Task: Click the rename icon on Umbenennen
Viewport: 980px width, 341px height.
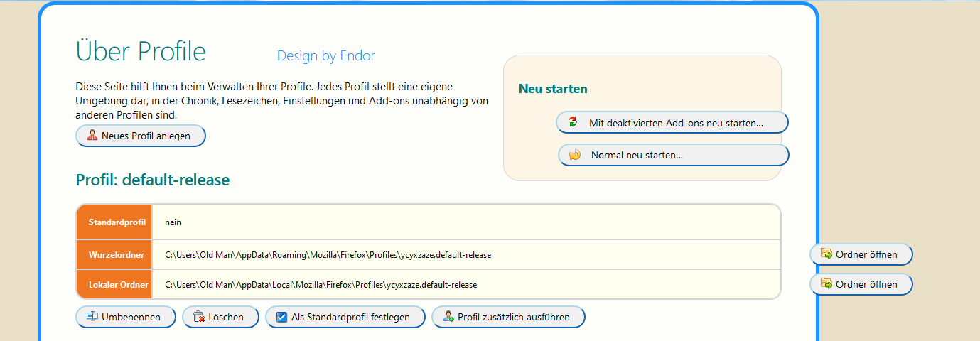Action: pos(92,317)
